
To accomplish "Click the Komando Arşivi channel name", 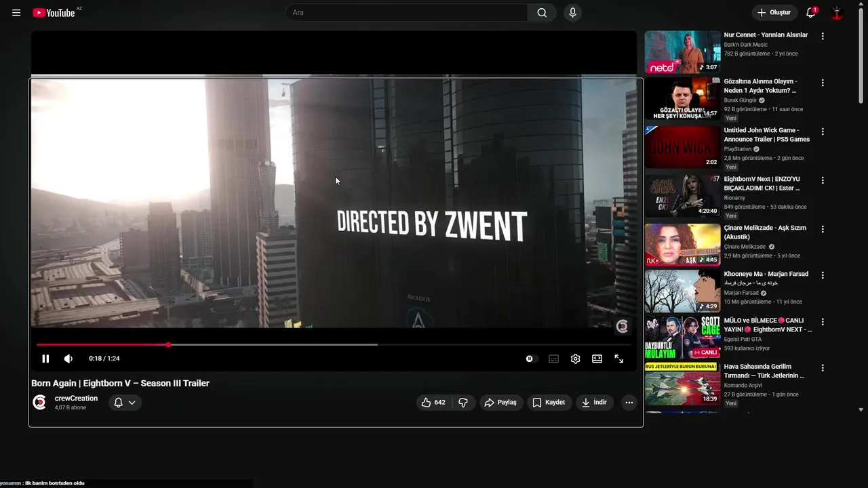I will [743, 385].
